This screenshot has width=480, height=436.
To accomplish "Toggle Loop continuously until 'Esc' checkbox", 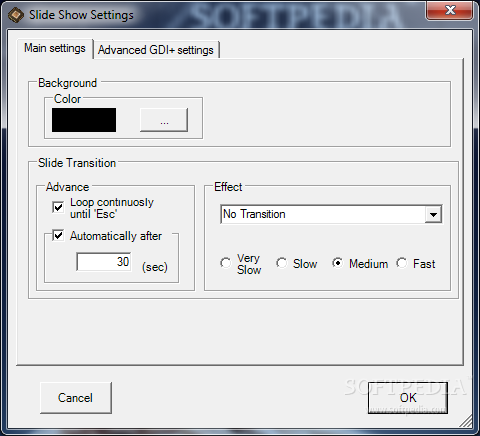I will pos(58,207).
